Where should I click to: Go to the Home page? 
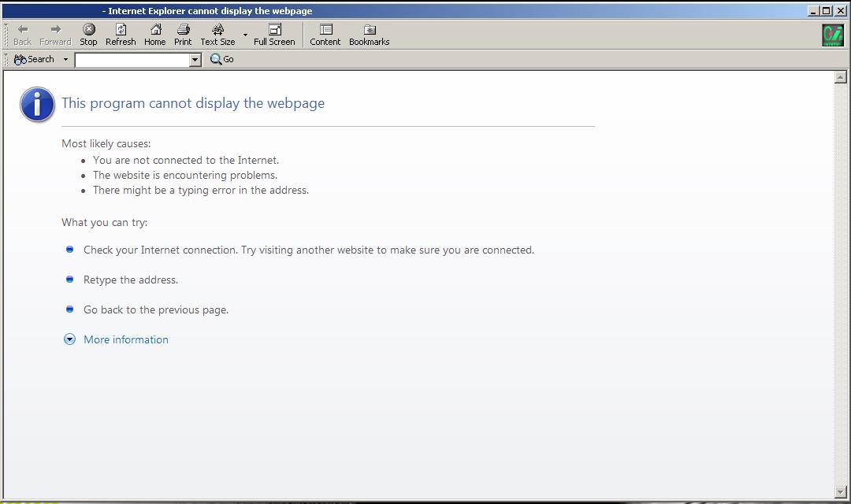[154, 35]
